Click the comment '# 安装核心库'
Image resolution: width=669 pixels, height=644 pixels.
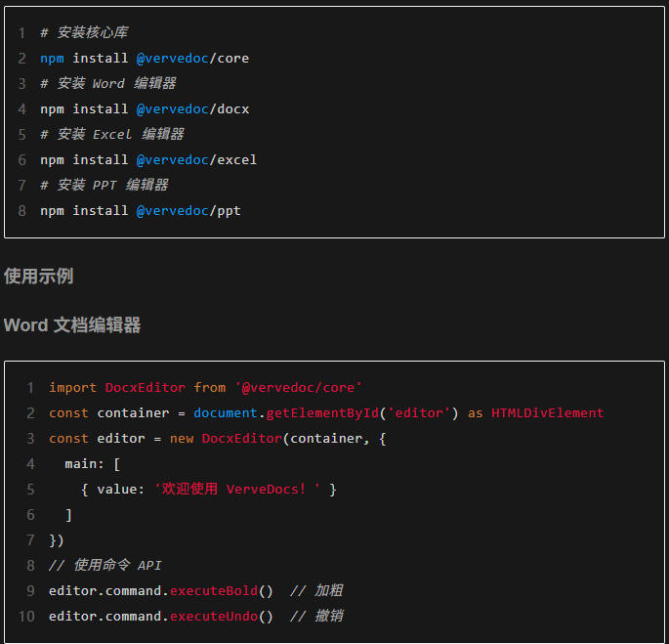84,32
